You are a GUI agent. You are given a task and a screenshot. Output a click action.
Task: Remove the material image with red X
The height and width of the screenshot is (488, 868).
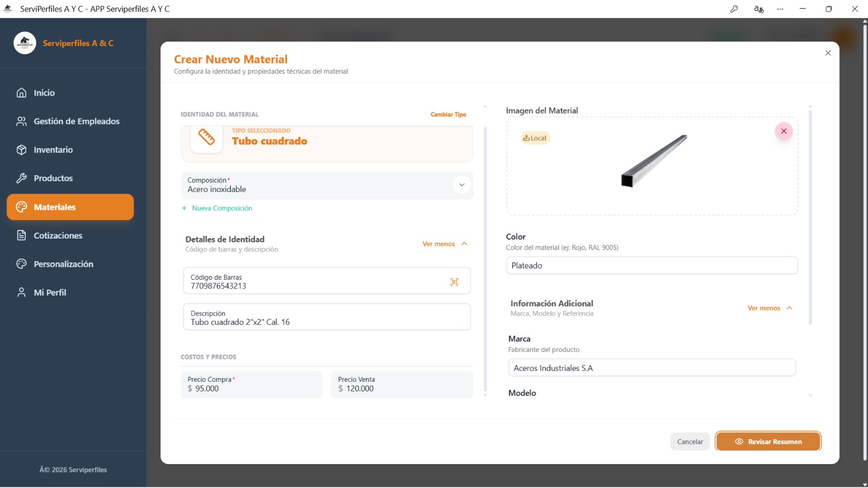[x=784, y=131]
